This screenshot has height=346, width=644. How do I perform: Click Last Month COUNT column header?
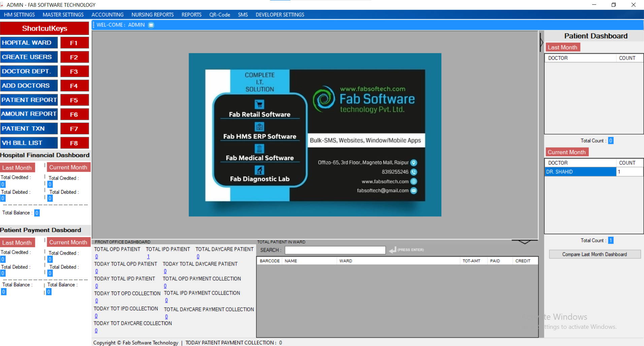(x=630, y=58)
